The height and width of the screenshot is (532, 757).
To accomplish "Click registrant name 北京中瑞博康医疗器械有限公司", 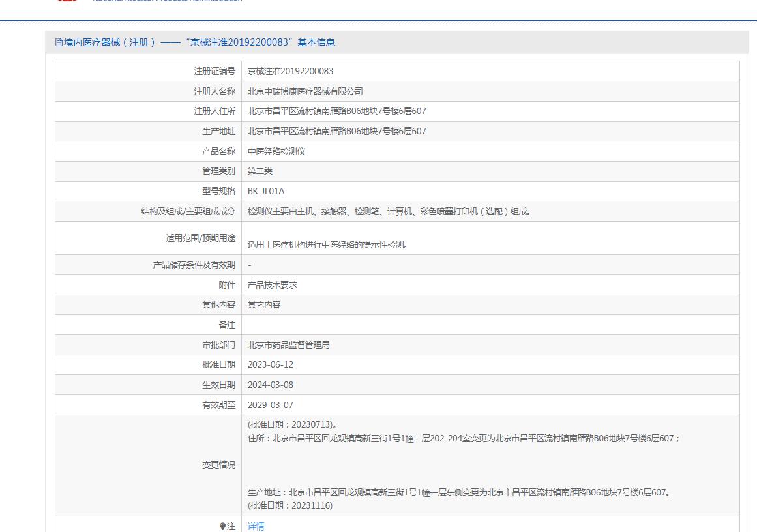I will click(x=305, y=92).
